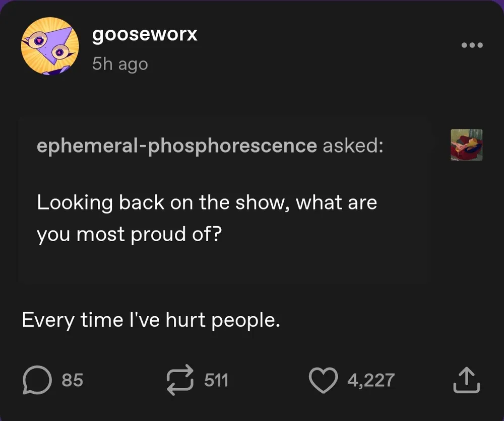The image size is (504, 421).
Task: Click the word 'asked:' in the ask
Action: tap(352, 146)
